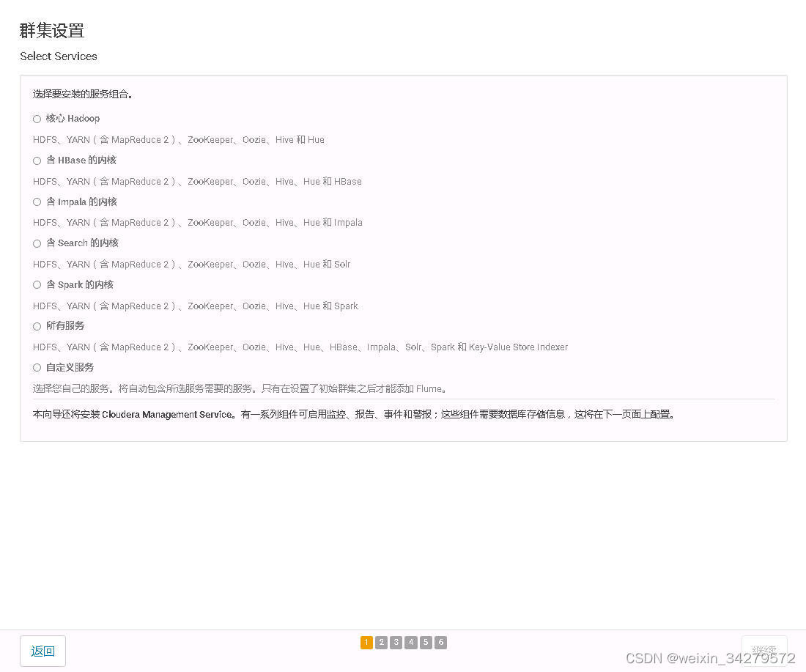Open wizard step 3 indicator
Screen dimensions: 806x672
click(396, 642)
